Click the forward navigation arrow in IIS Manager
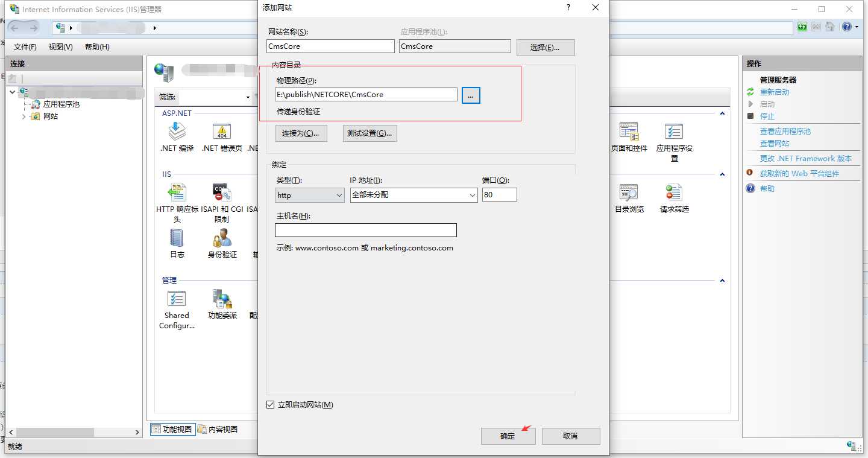Screen dimensions: 868x458 coord(33,27)
